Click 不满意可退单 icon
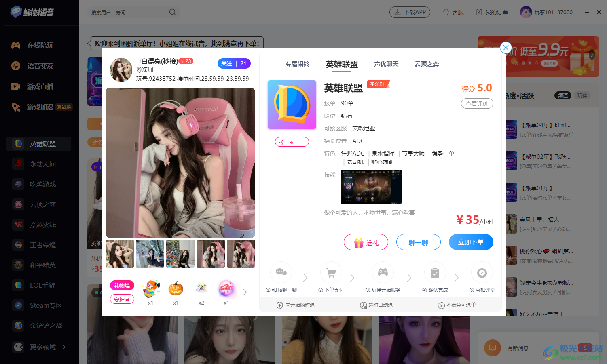 (x=441, y=305)
